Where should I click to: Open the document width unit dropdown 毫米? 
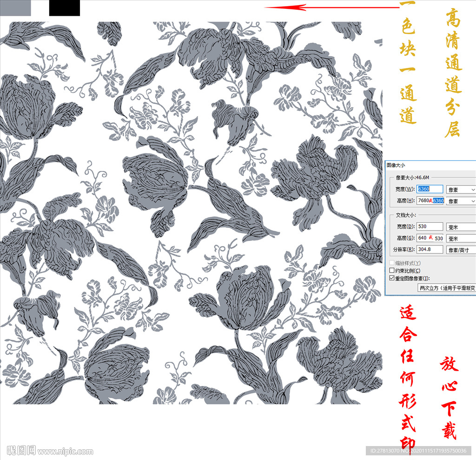461,227
